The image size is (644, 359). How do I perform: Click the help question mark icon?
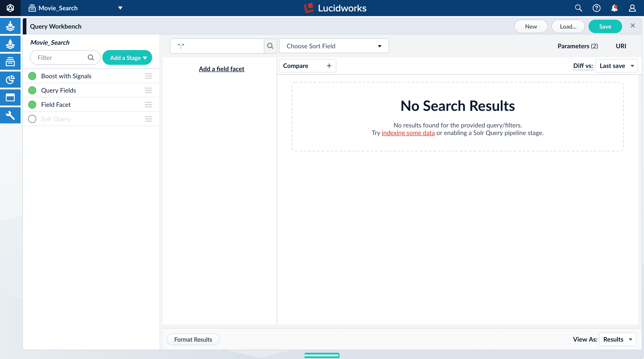pyautogui.click(x=596, y=8)
